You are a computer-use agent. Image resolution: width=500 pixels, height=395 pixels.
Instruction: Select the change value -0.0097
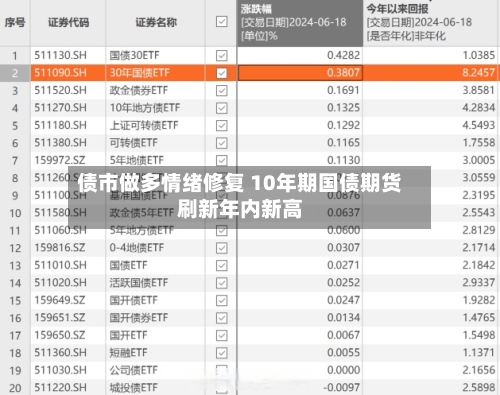tap(342, 388)
